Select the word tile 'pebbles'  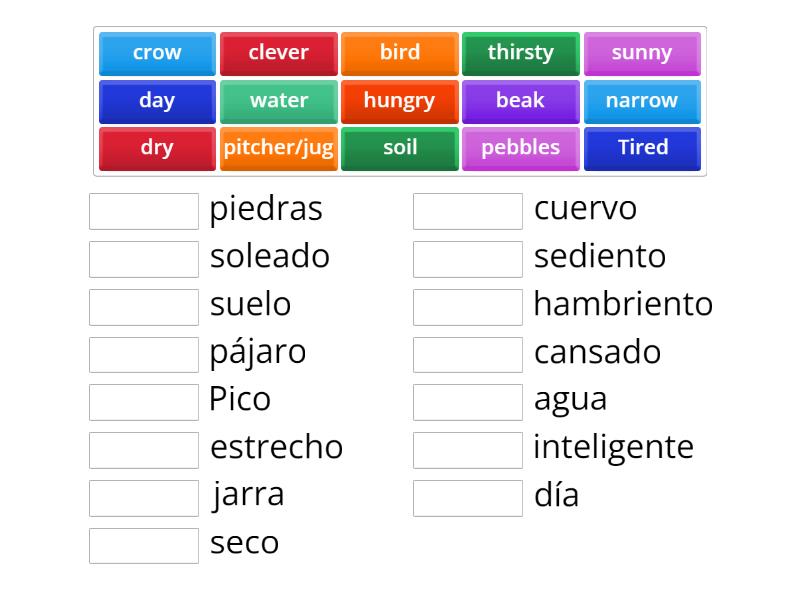pyautogui.click(x=521, y=147)
